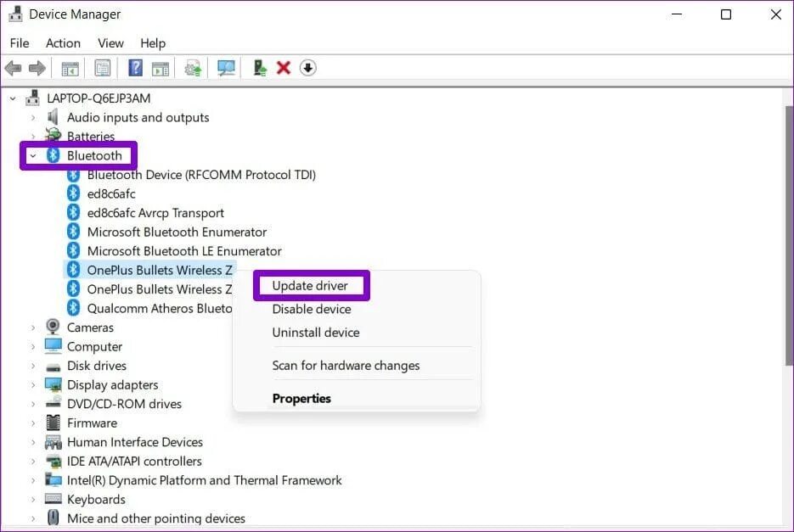The height and width of the screenshot is (532, 794).
Task: Expand the Disk drives category
Action: (33, 366)
